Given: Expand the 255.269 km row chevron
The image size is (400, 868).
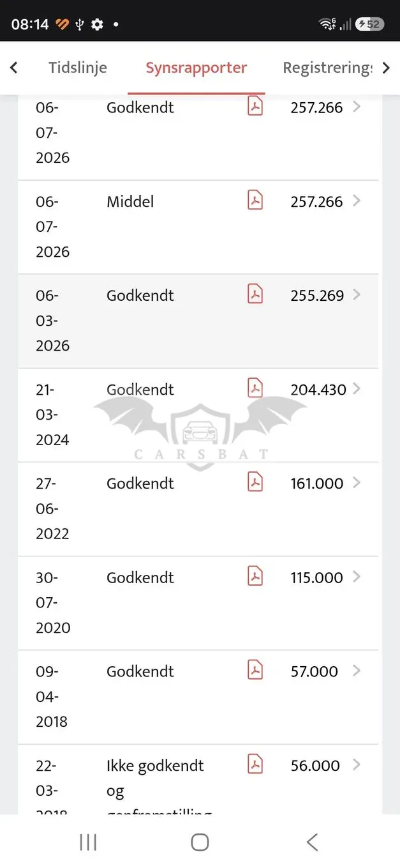Looking at the screenshot, I should [357, 294].
